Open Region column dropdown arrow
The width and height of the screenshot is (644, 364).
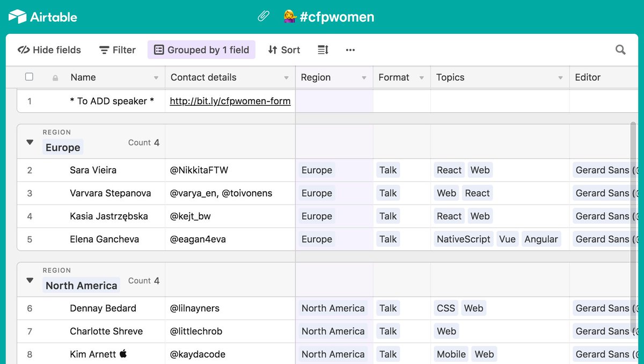tap(364, 78)
